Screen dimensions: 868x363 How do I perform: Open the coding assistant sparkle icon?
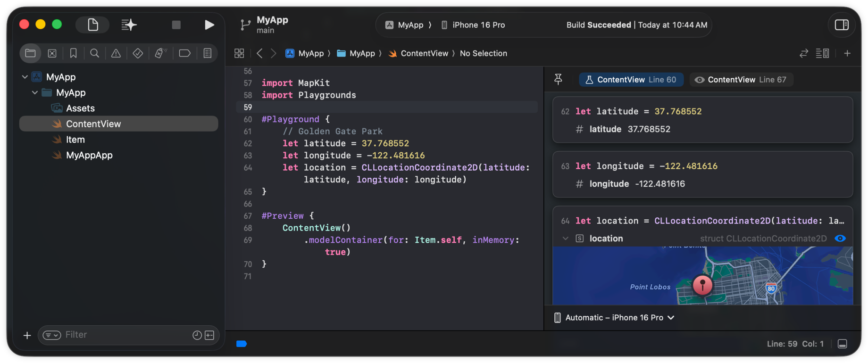[129, 25]
